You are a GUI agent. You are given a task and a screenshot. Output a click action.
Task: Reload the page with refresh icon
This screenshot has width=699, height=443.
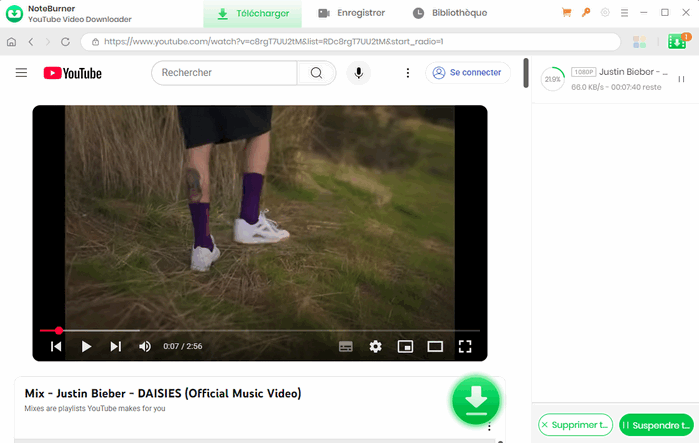[x=66, y=42]
